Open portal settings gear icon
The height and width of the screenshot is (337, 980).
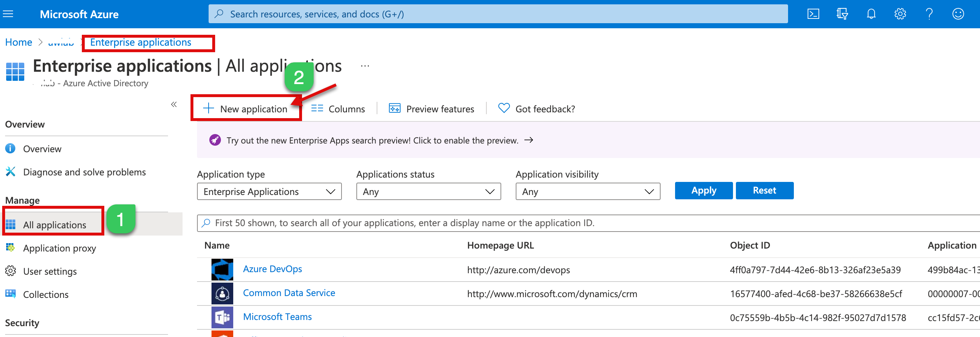[900, 14]
